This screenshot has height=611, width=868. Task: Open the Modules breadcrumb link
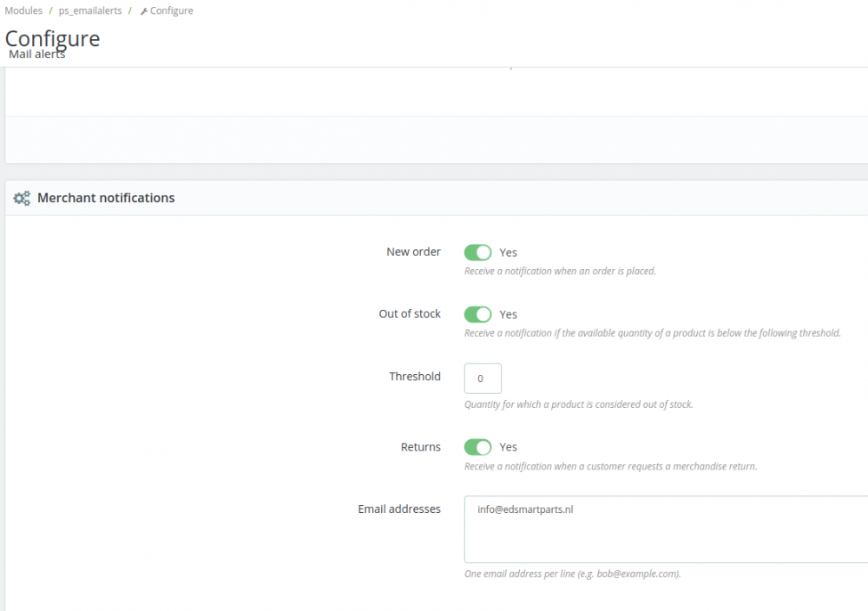coord(23,11)
